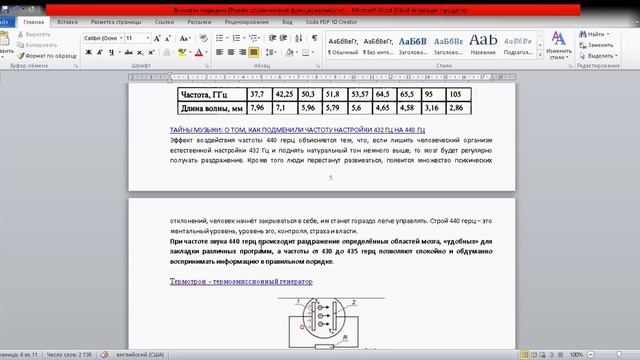Click the bulleted list icon
The image size is (640, 360).
(220, 38)
